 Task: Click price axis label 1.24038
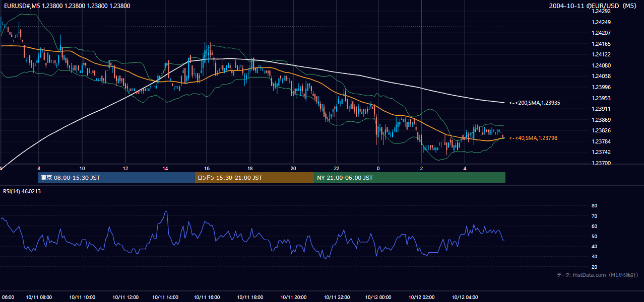[x=601, y=76]
